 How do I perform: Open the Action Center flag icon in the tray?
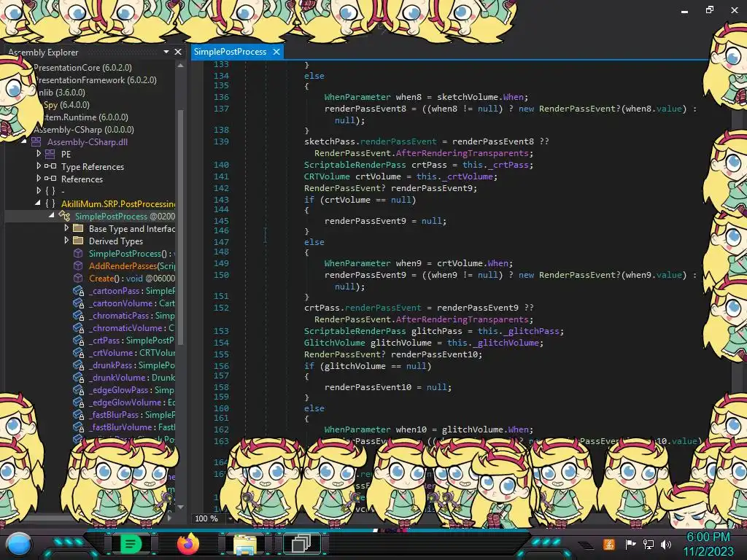pyautogui.click(x=630, y=544)
